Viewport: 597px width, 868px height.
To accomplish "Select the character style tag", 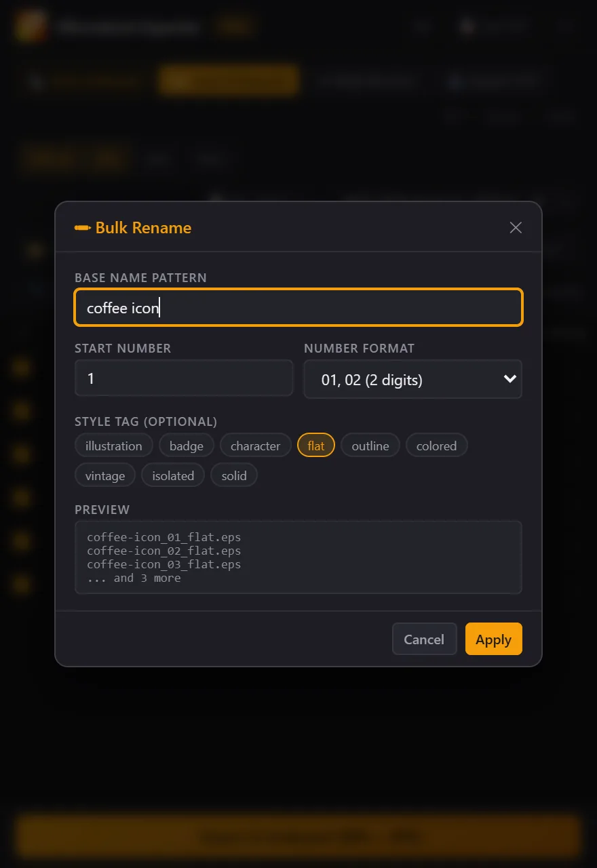I will (255, 446).
